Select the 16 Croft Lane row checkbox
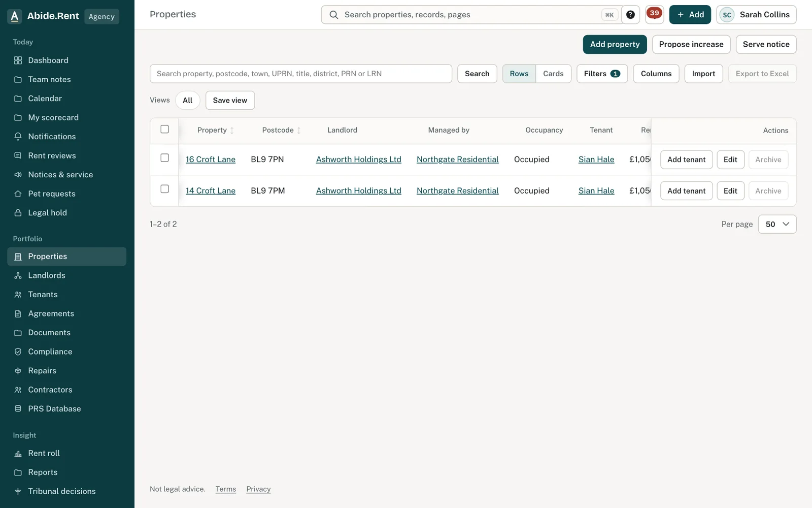 point(164,157)
